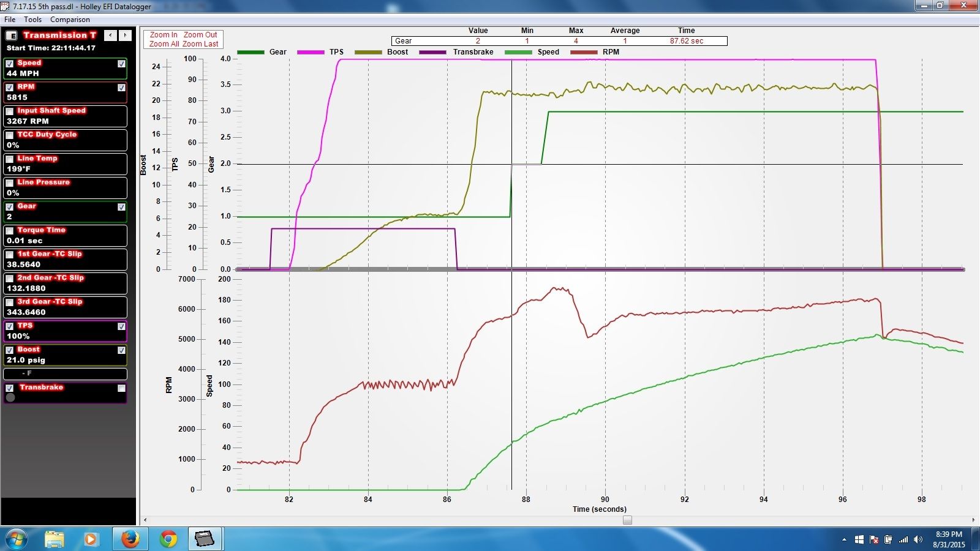Open the Comparison menu
The height and width of the screenshot is (551, 980).
pyautogui.click(x=70, y=20)
